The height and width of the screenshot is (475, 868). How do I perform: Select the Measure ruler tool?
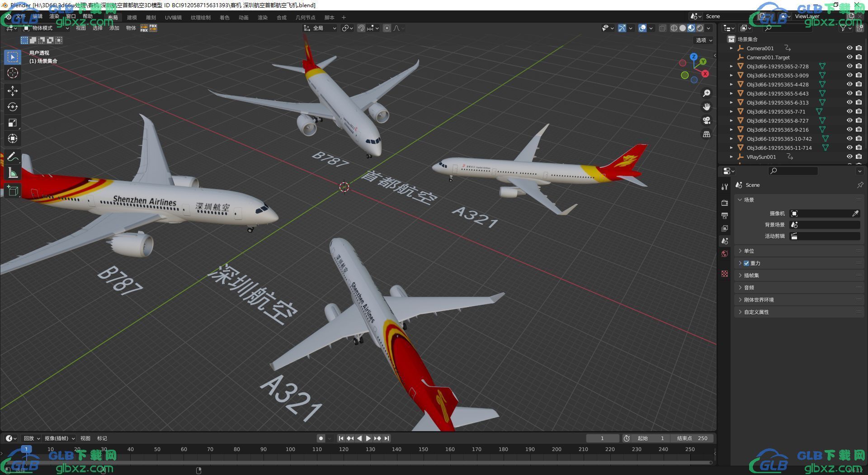(x=13, y=173)
